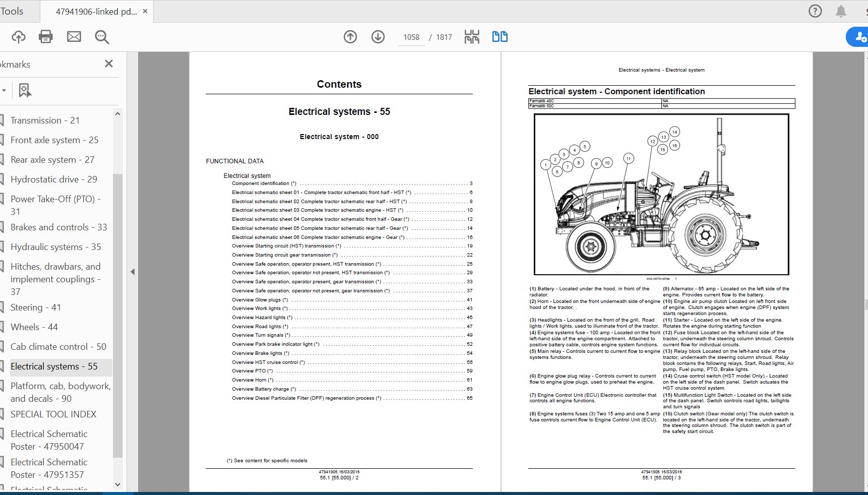Click bookmarks scrollbar down arrow
This screenshot has height=495, width=868.
117,484
